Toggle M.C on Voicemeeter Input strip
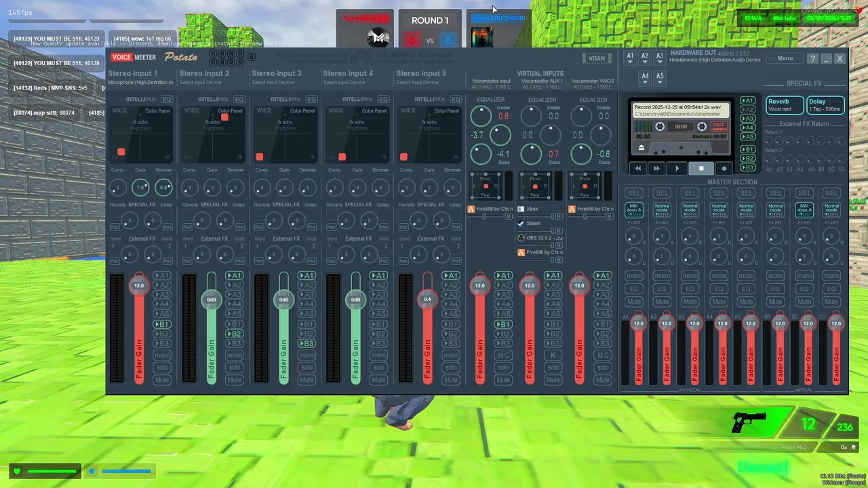Viewport: 868px width, 488px height. (503, 355)
